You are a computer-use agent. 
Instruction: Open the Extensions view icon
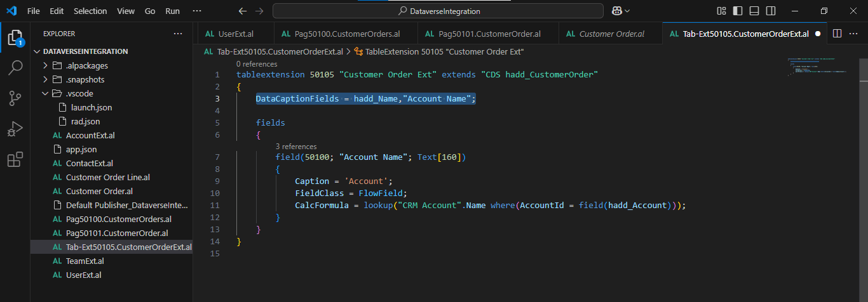[x=15, y=160]
